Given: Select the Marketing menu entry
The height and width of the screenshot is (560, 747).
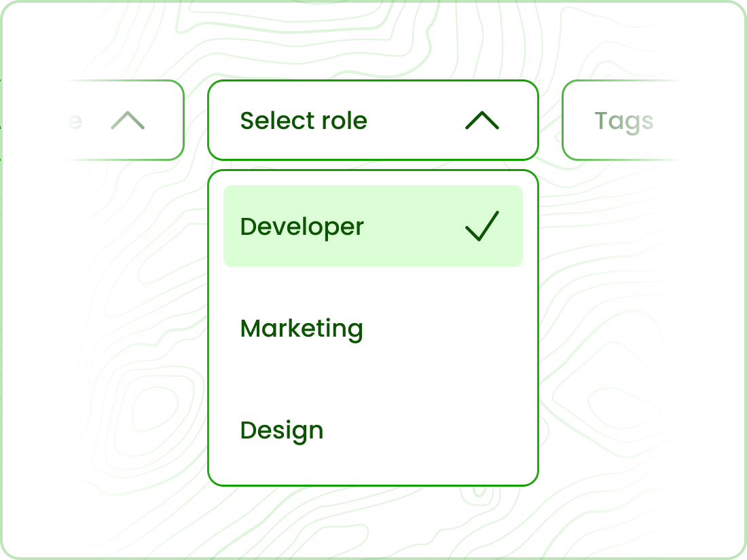Looking at the screenshot, I should [302, 329].
